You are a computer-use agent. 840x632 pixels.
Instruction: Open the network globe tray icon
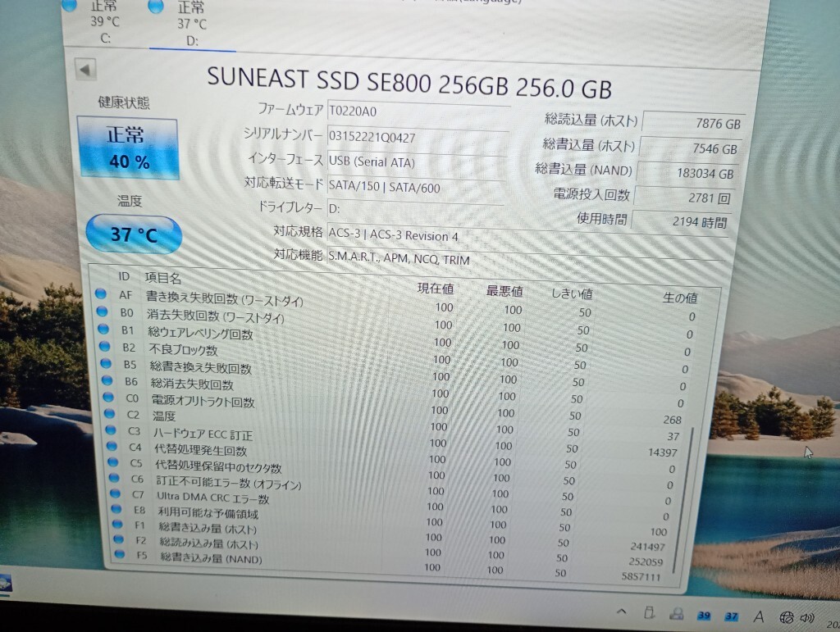coord(787,617)
